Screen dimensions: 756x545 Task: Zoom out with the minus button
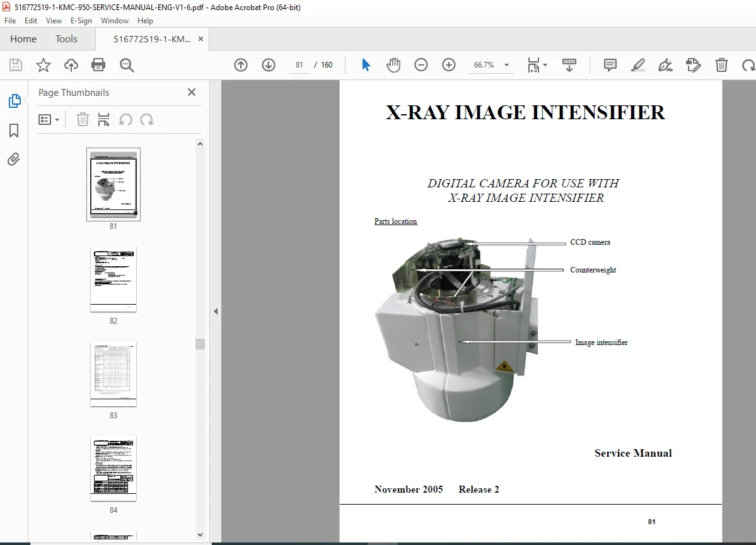pyautogui.click(x=421, y=65)
